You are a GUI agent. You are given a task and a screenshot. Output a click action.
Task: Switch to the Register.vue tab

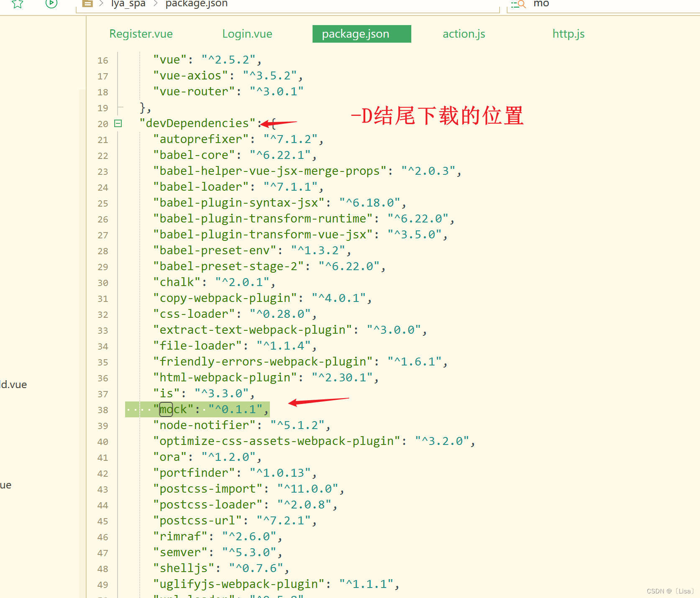[x=141, y=33]
